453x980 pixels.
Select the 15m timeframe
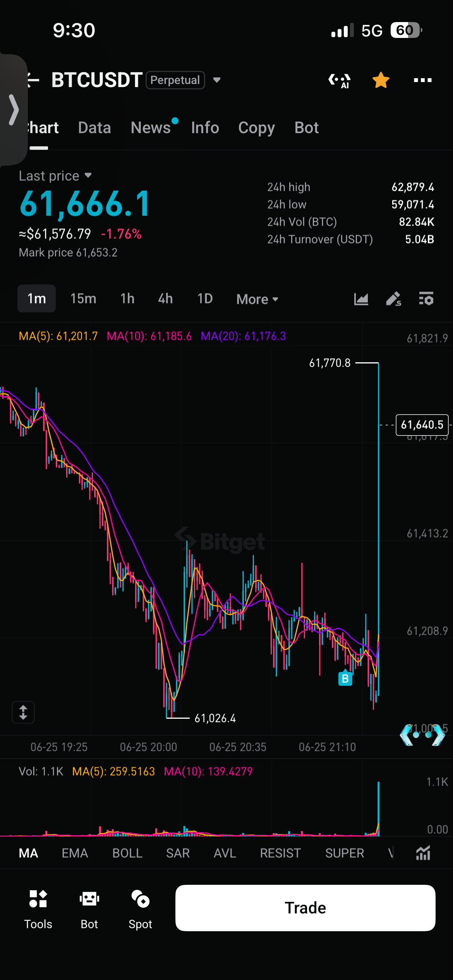[83, 298]
